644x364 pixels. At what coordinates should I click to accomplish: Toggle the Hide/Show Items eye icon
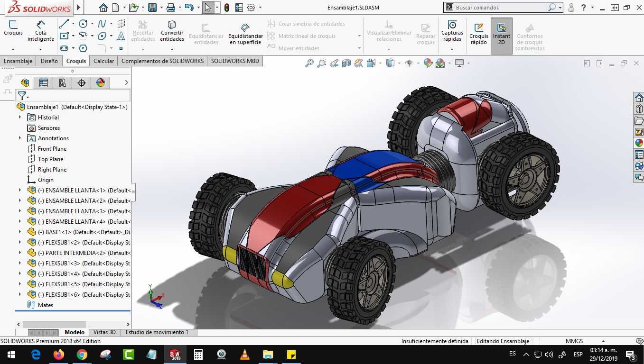coord(409,63)
